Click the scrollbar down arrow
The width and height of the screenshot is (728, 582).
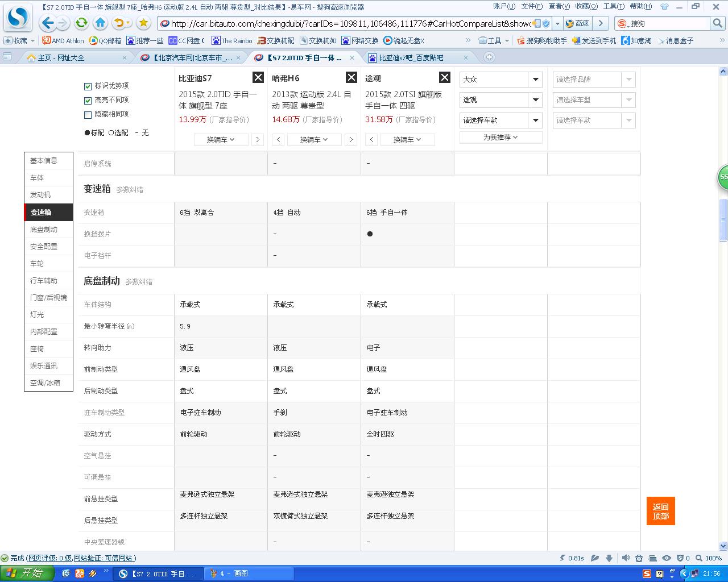pos(723,546)
